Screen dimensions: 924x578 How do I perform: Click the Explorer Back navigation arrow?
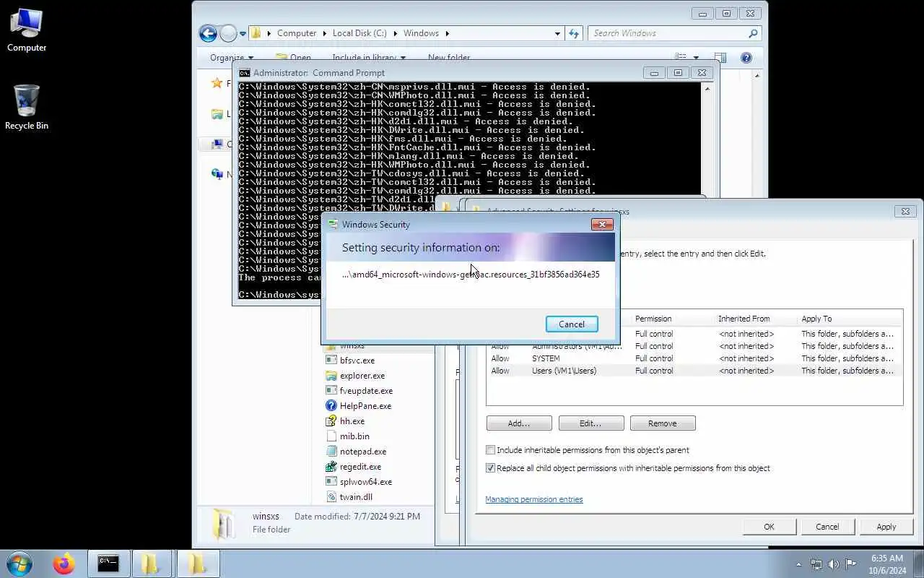click(208, 33)
